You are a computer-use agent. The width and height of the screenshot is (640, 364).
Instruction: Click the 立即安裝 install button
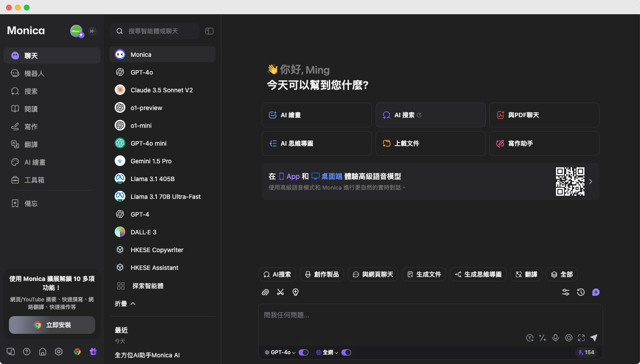(52, 325)
